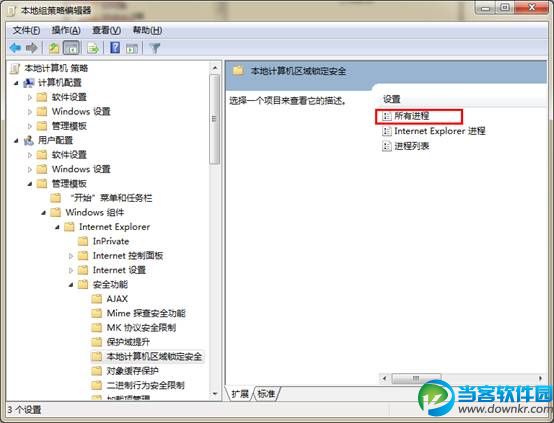This screenshot has height=423, width=554.
Task: Click the Forward arrow toolbar icon
Action: (31, 48)
